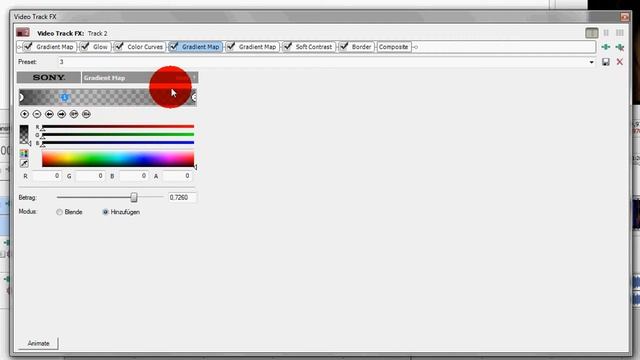Click the Betrag slider handle
This screenshot has height=360, width=640.
tap(134, 198)
